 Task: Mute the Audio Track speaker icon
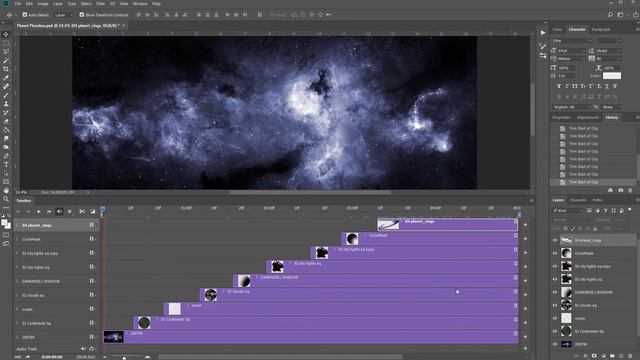pos(83,349)
